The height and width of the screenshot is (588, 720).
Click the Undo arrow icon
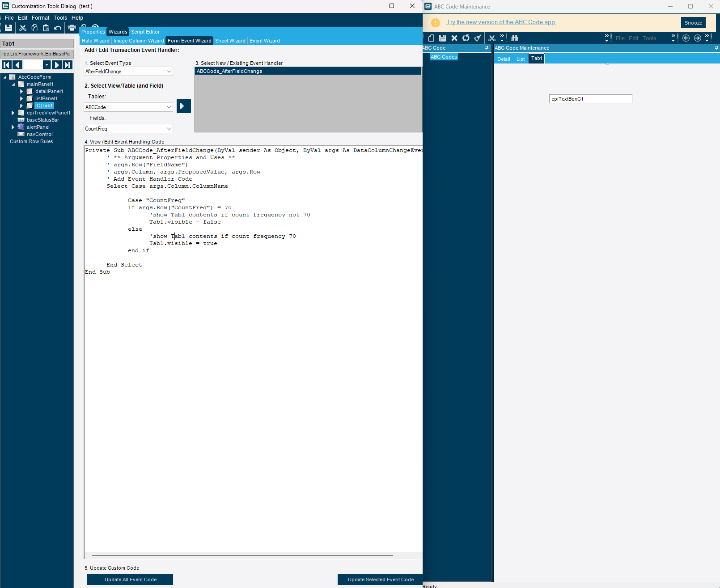point(58,28)
